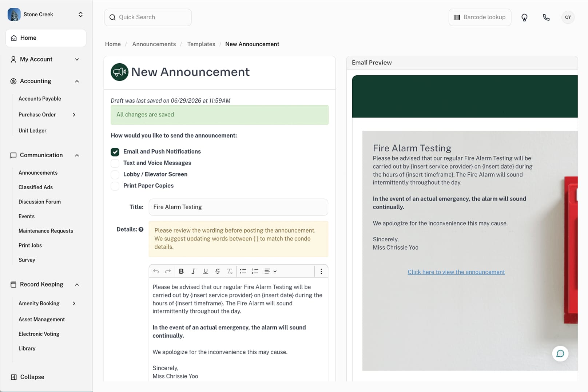Viewport: 588px width, 392px height.
Task: Insert a numbered list
Action: (255, 271)
